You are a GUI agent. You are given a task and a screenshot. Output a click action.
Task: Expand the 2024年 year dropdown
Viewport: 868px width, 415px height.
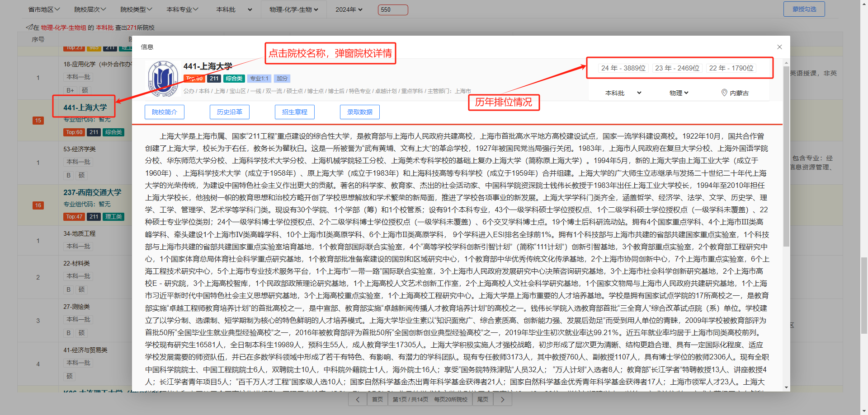[x=349, y=9]
